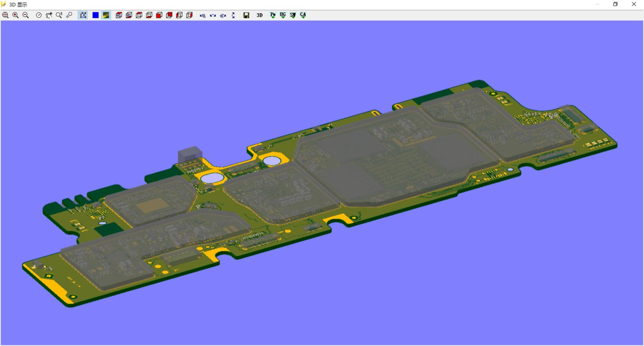
Task: Click the measure magnifier tool icon
Action: [69, 15]
